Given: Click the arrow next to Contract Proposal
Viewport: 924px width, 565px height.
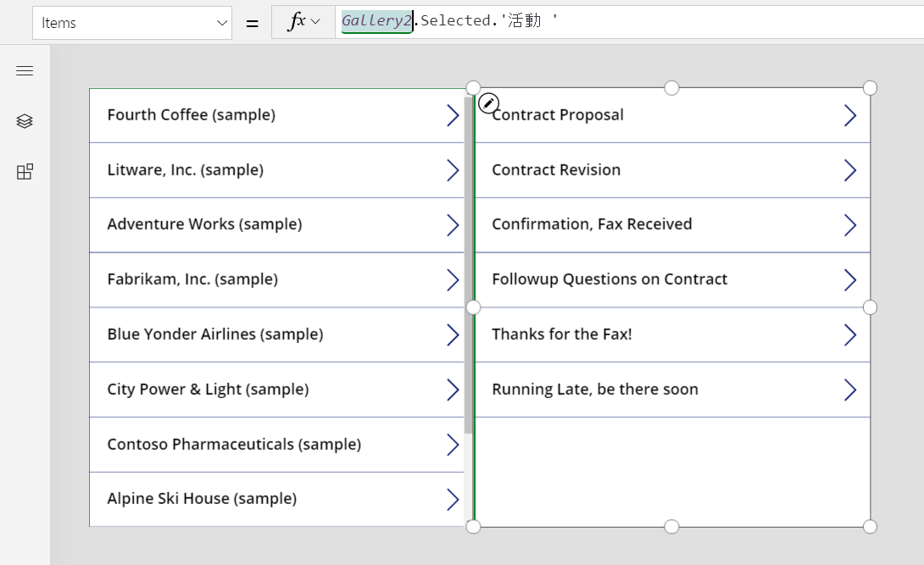Looking at the screenshot, I should click(x=849, y=115).
